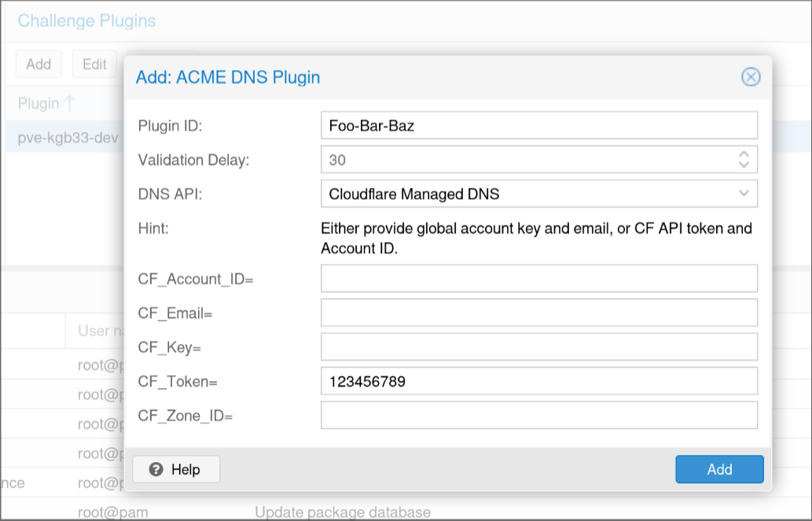Click the Help question mark icon
The image size is (812, 521).
tap(156, 469)
